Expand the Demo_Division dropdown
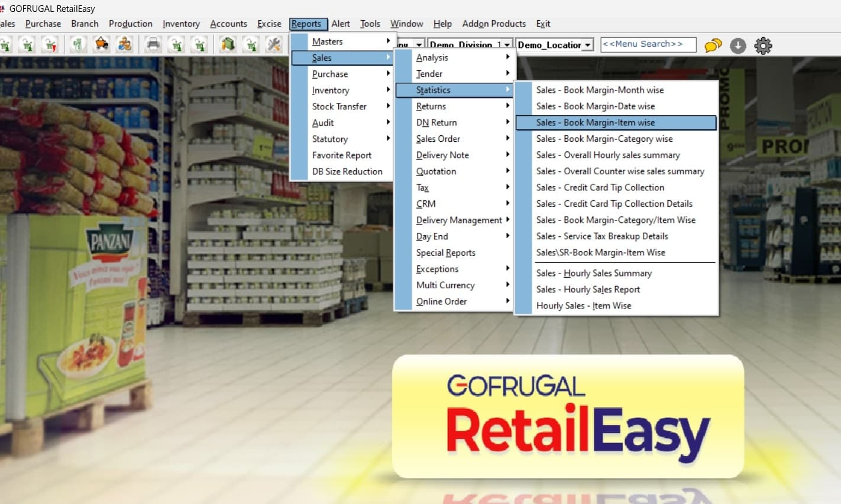 tap(507, 45)
